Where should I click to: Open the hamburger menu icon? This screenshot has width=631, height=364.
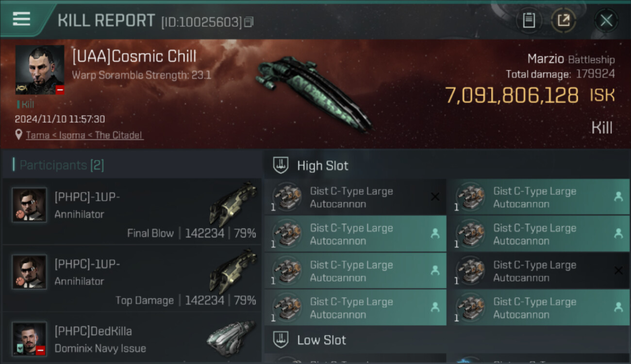click(x=21, y=19)
